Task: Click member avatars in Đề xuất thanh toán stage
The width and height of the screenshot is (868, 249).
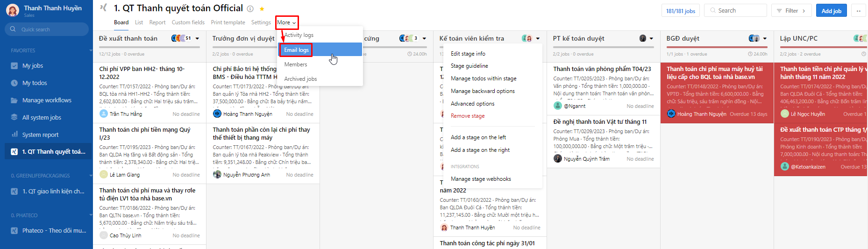Action: pyautogui.click(x=181, y=38)
